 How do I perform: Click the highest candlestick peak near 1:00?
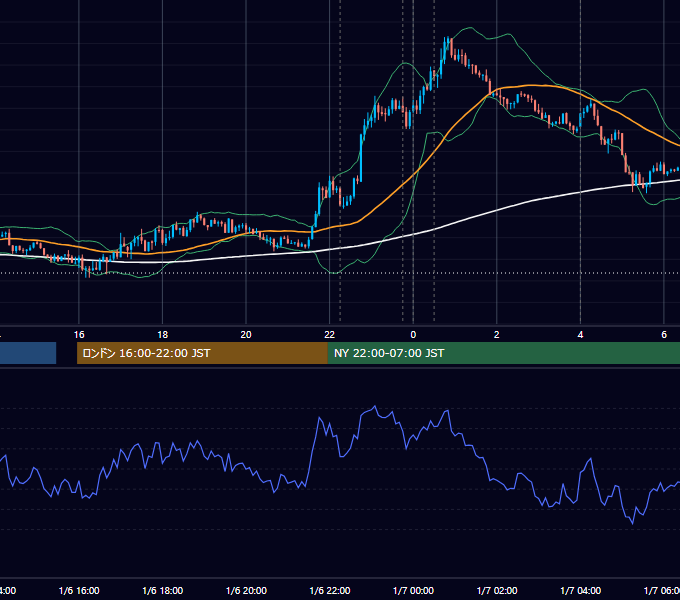[x=447, y=39]
